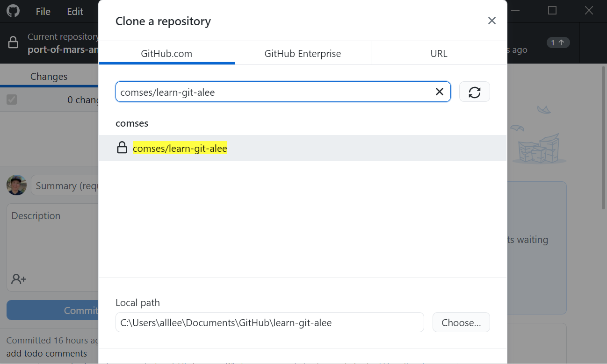
Task: Click the Local path input field
Action: click(269, 322)
